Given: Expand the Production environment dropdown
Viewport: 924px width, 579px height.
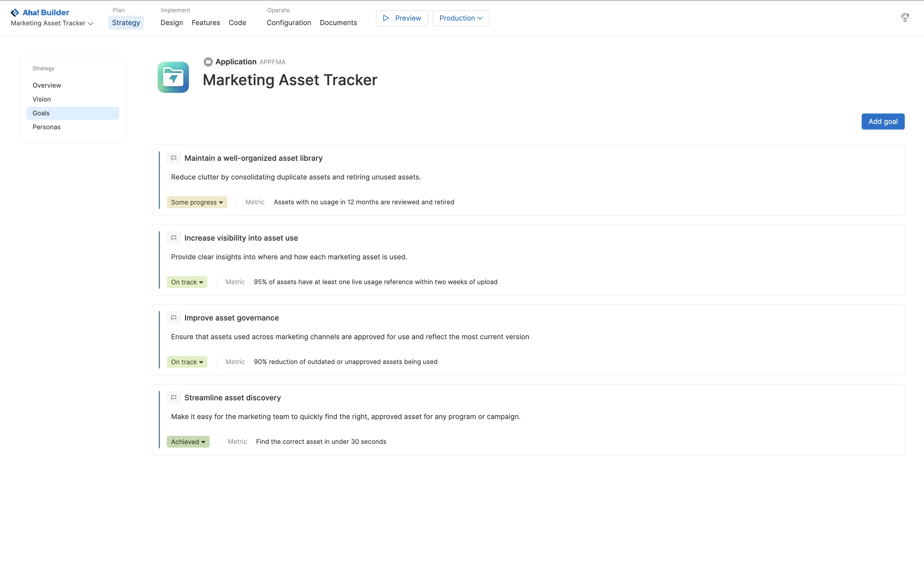Looking at the screenshot, I should click(461, 18).
